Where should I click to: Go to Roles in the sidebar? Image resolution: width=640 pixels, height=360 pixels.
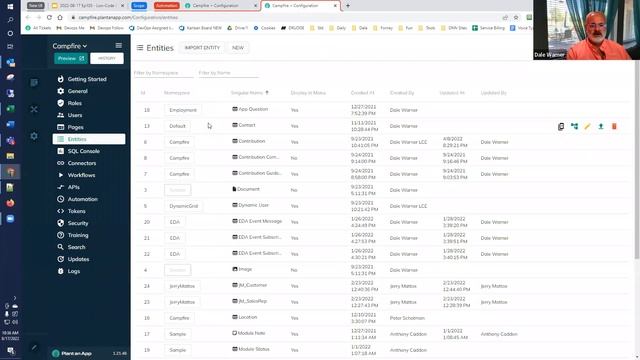click(x=74, y=103)
